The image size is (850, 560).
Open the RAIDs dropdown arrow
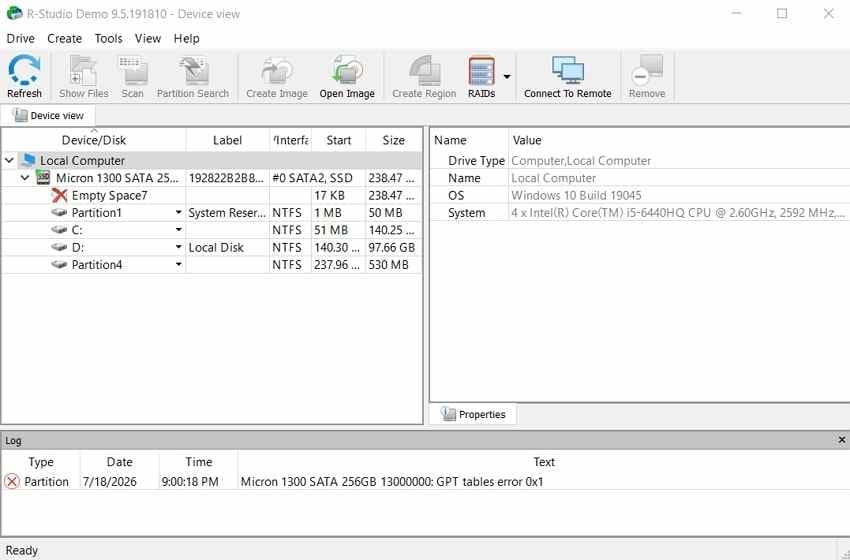tap(507, 76)
